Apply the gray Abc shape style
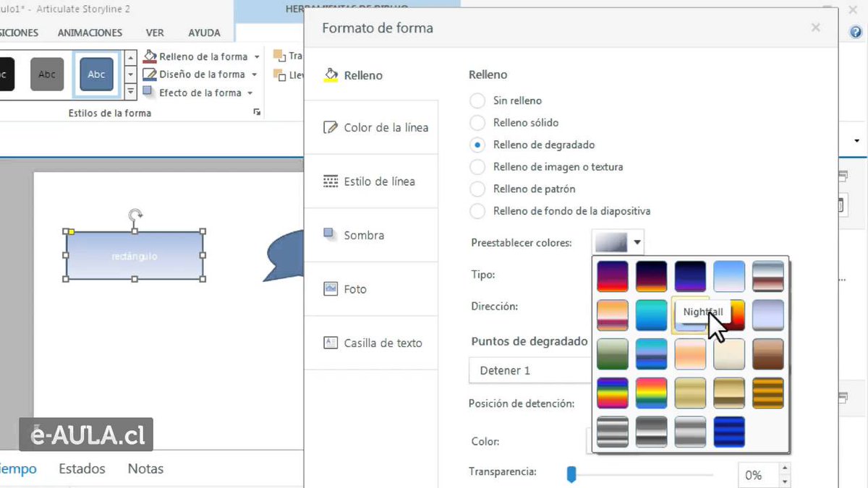The height and width of the screenshot is (488, 868). [x=47, y=74]
